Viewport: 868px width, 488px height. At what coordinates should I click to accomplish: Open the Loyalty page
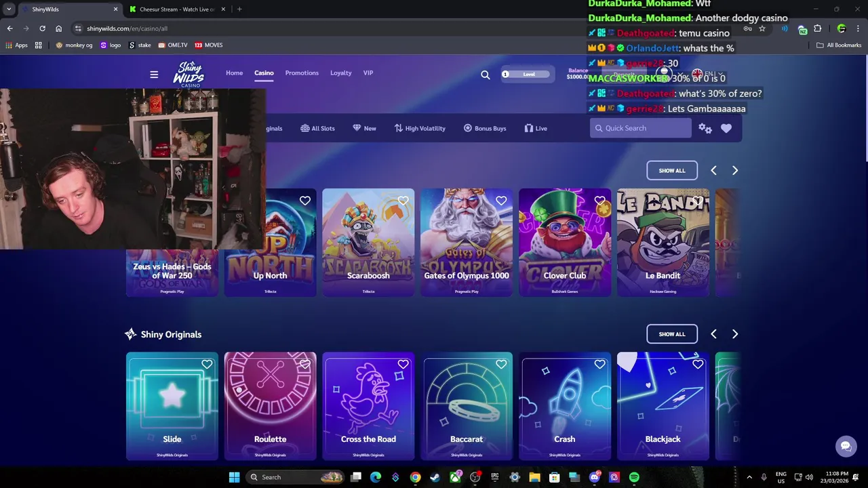pyautogui.click(x=341, y=73)
